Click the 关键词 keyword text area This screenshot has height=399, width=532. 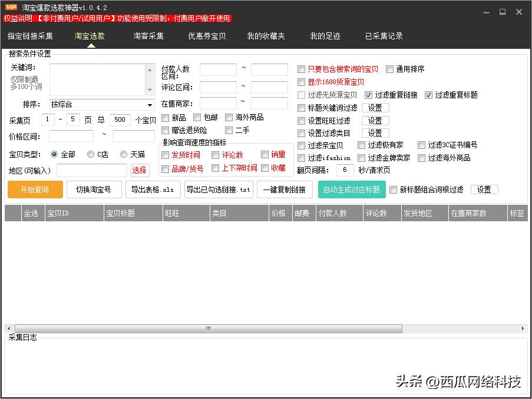point(97,78)
